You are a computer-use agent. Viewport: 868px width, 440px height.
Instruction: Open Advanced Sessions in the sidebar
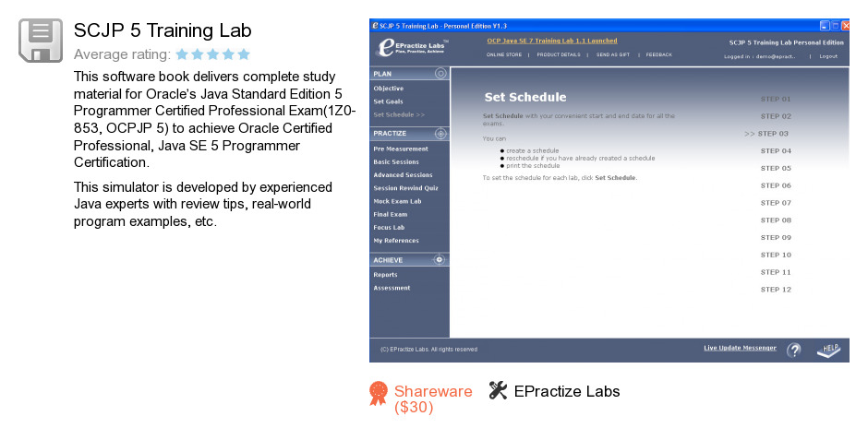pyautogui.click(x=403, y=175)
